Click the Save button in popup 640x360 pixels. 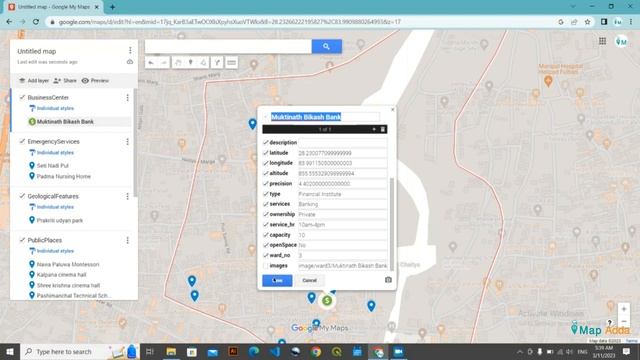[x=277, y=280]
